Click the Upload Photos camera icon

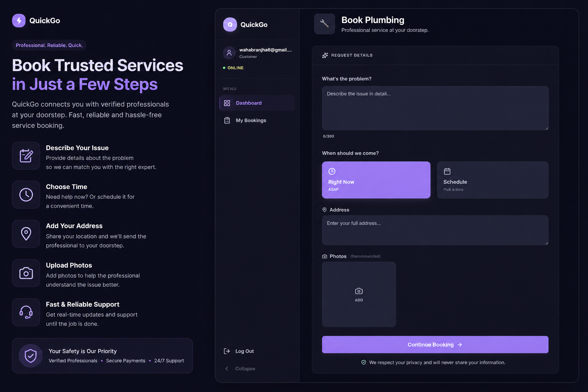click(26, 273)
